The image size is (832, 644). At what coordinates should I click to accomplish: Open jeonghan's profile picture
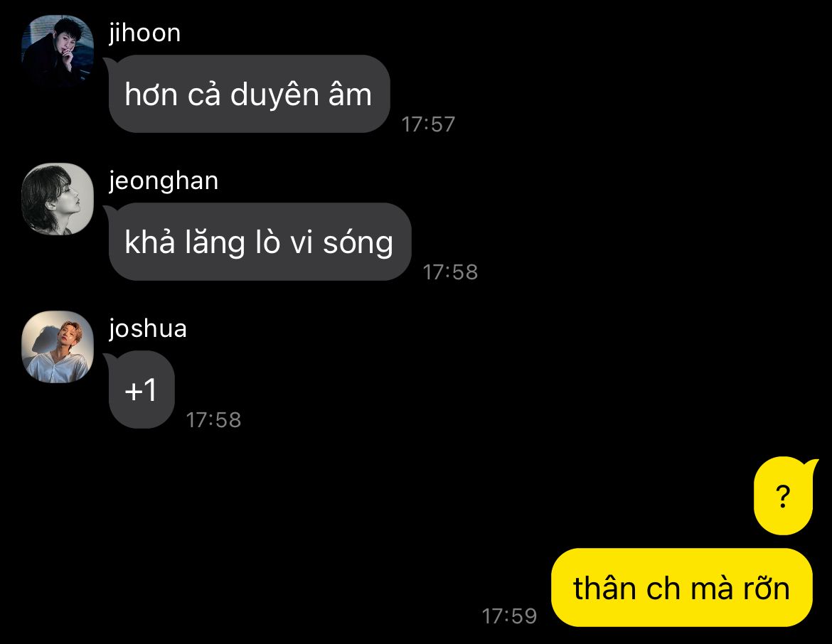pyautogui.click(x=58, y=199)
